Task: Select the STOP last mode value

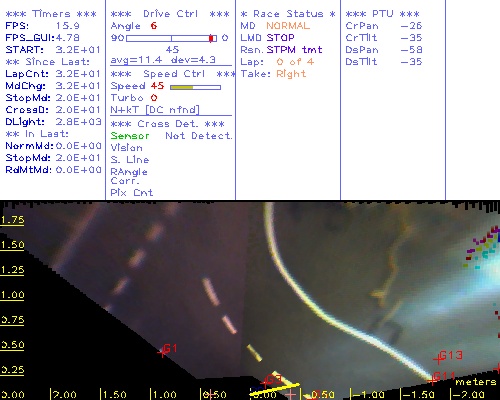Action: click(280, 38)
